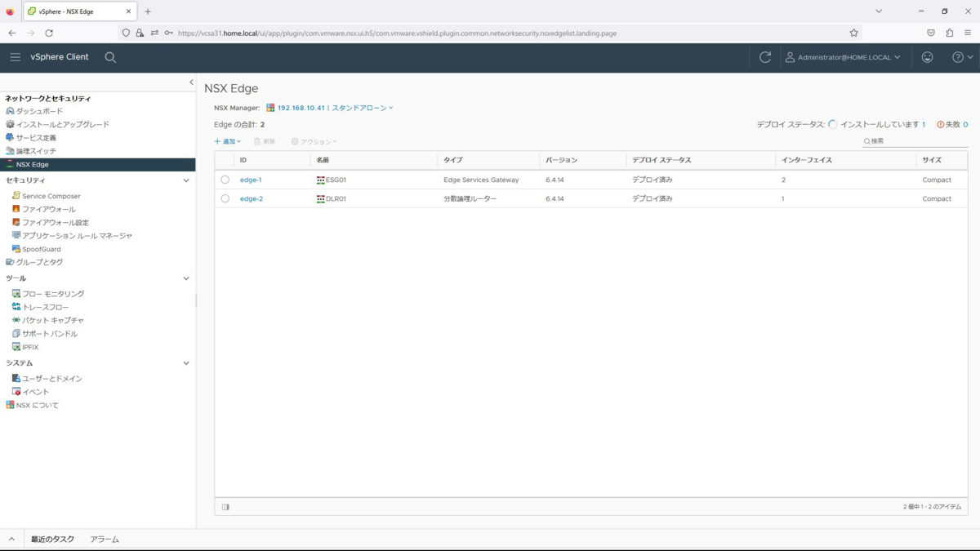Screen dimensions: 980x551
Task: Click the バージョン column header
Action: coord(561,160)
